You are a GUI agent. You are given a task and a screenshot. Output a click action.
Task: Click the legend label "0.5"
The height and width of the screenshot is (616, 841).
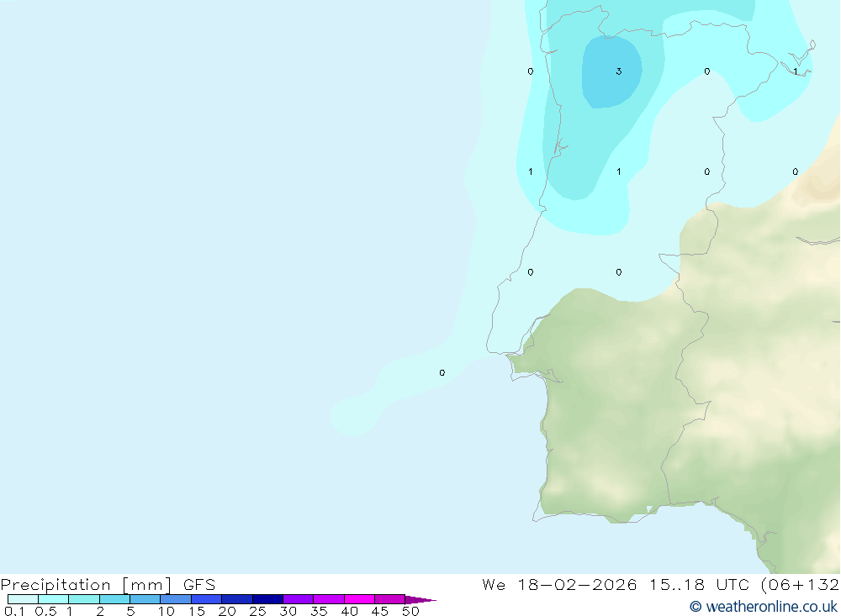point(45,611)
